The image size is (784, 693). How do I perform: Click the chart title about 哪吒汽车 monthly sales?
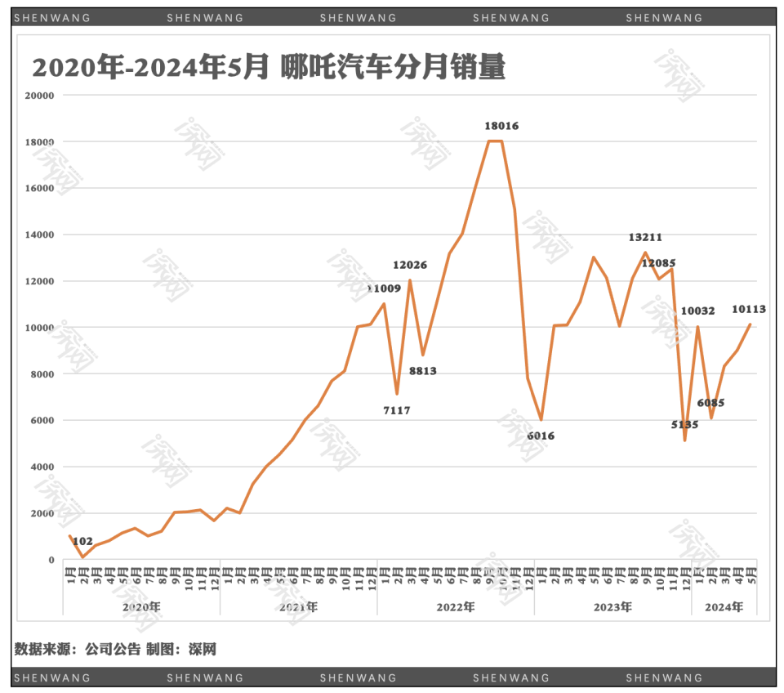(269, 68)
